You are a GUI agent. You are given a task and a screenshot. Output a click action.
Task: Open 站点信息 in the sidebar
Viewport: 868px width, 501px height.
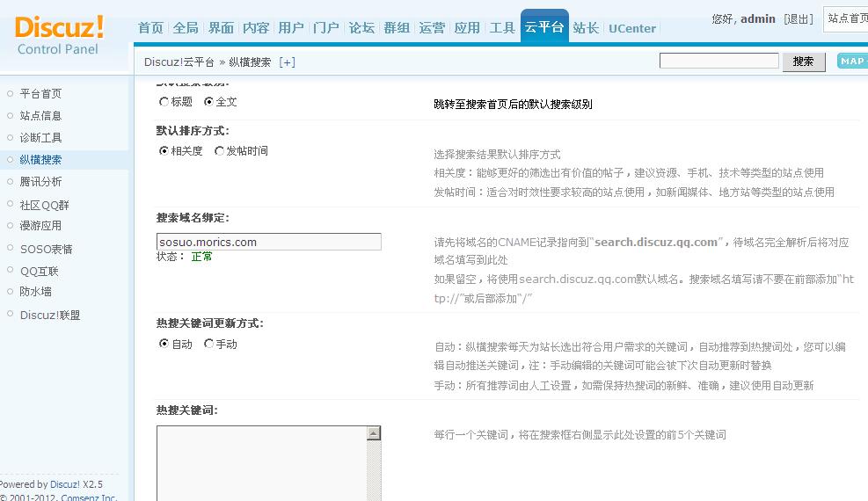[40, 115]
